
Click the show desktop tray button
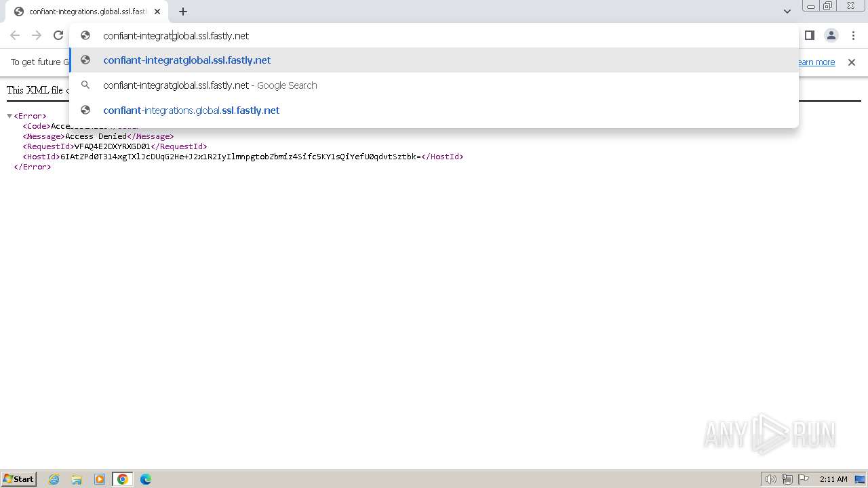(860, 479)
